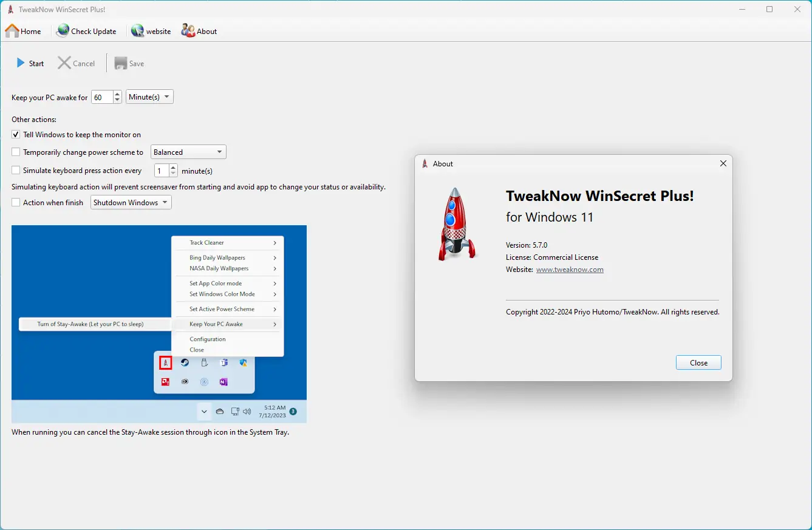Decrease the awake duration value
Viewport: 812px width, 530px height.
117,100
